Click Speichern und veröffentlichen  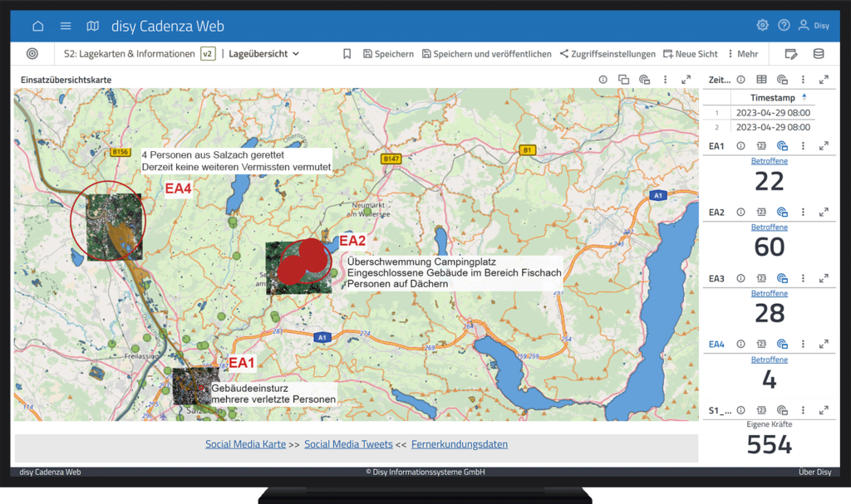(x=486, y=54)
